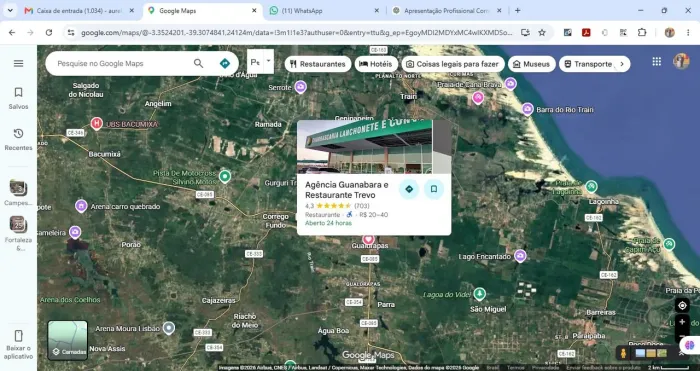Click Baixar o aplicativo phone icon
The height and width of the screenshot is (371, 700).
(18, 336)
